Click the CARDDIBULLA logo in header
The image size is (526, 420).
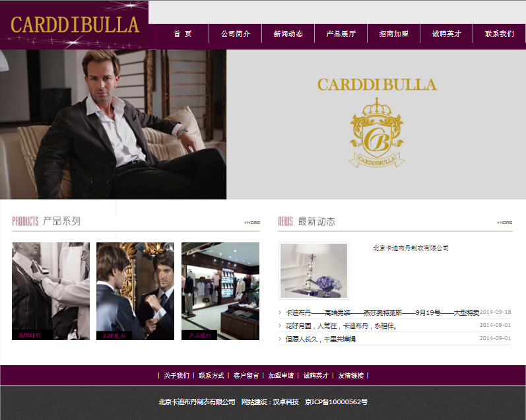pos(75,25)
